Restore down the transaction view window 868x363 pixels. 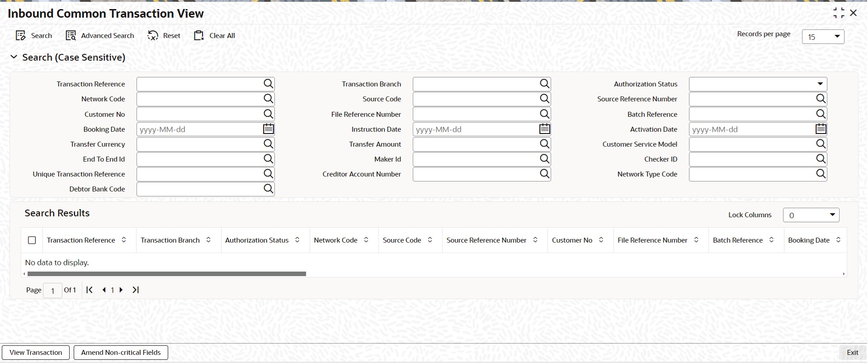(839, 13)
